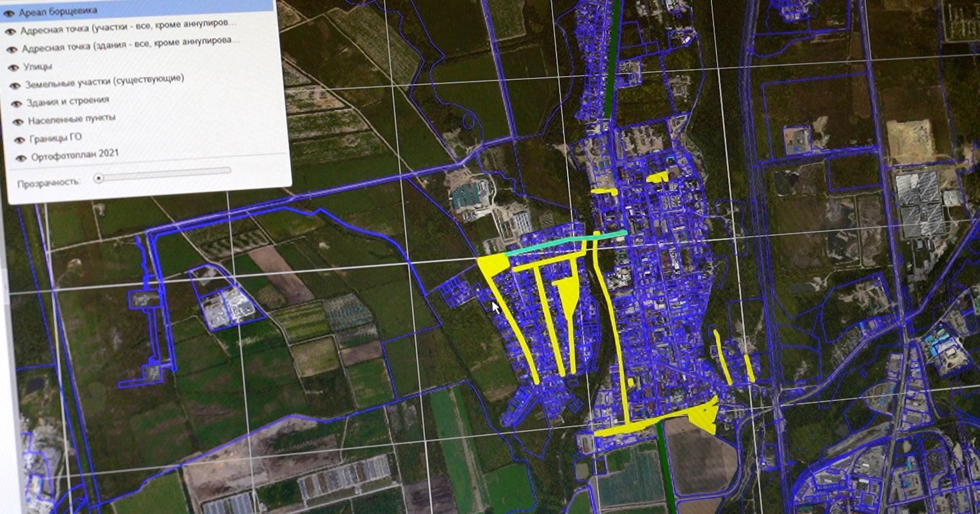The image size is (980, 514).
Task: Select the Адресная точка (участки...) layer name
Action: click(x=128, y=27)
